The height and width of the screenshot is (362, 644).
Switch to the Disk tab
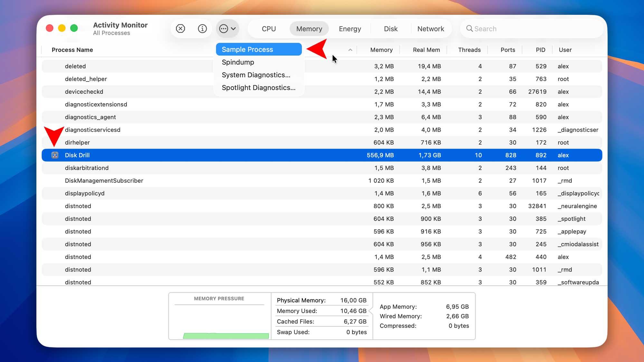pos(391,29)
